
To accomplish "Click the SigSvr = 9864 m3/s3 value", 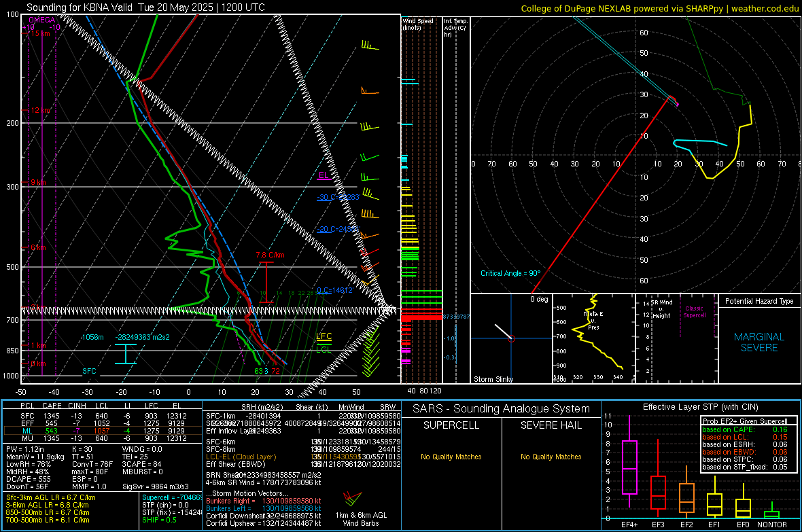I will click(x=156, y=486).
